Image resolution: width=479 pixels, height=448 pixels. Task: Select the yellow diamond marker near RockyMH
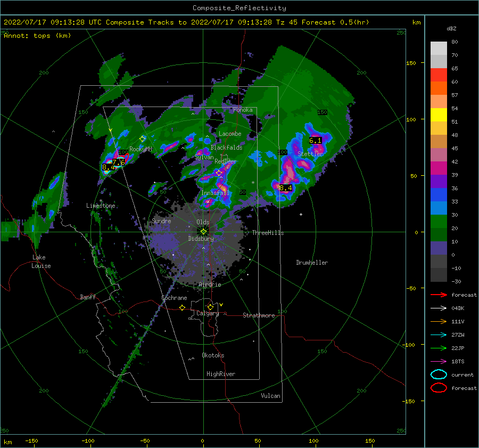pos(142,139)
